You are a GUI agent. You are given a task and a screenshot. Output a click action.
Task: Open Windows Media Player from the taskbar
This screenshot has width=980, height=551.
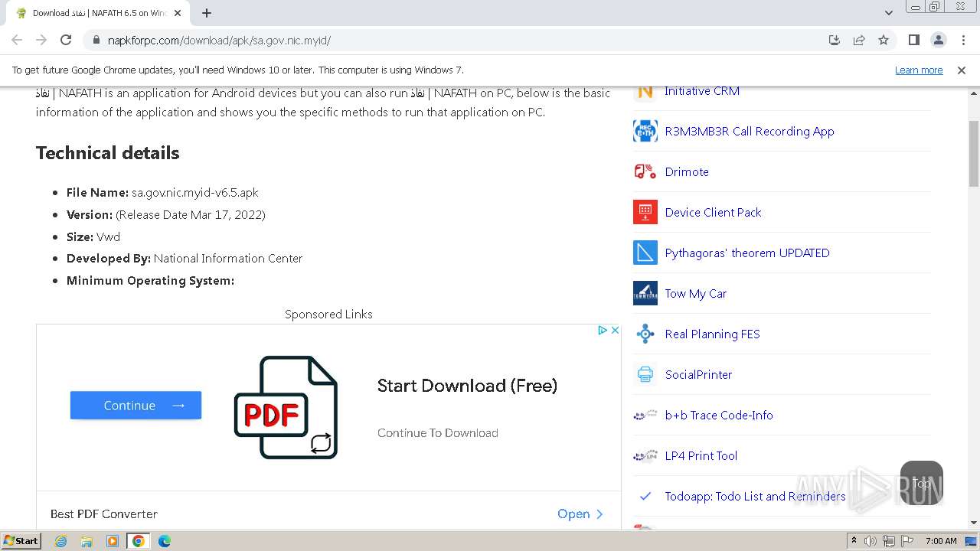(x=113, y=541)
